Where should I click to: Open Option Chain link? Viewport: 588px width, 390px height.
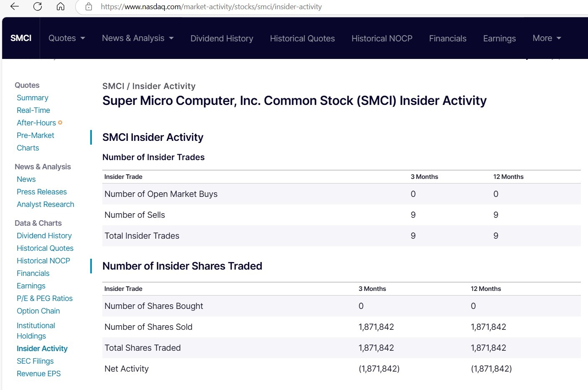38,311
